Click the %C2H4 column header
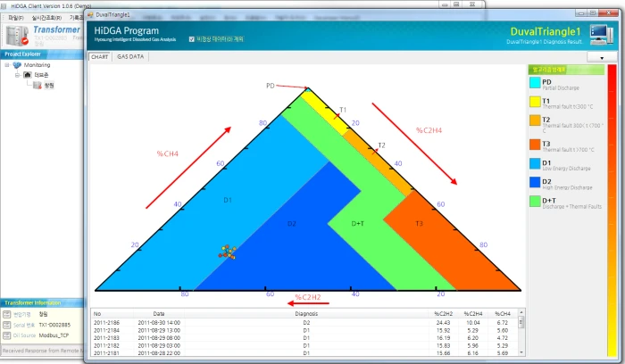625x364 pixels. [x=472, y=314]
